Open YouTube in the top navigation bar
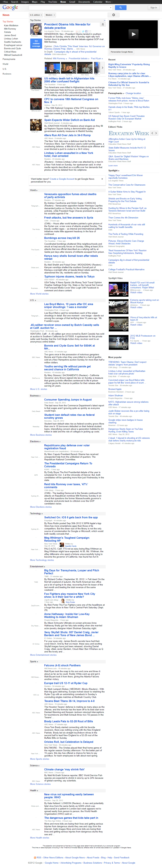The image size is (162, 868). point(52,2)
